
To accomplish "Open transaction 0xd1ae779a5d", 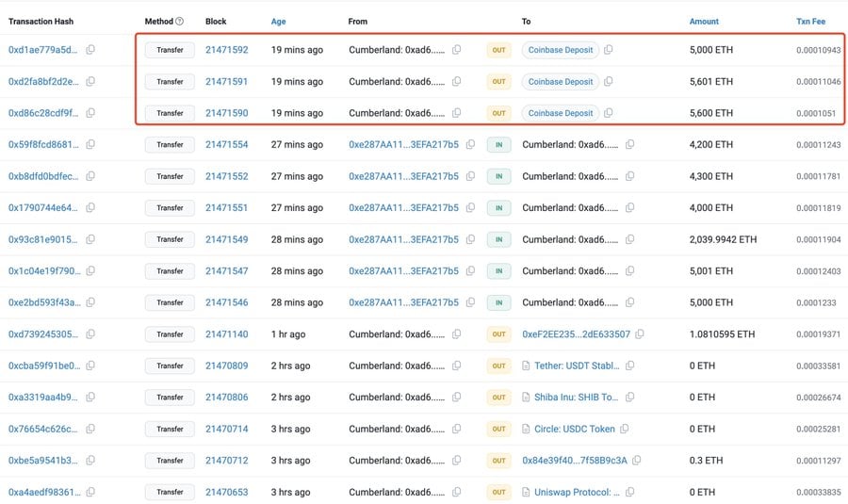I will coord(42,50).
